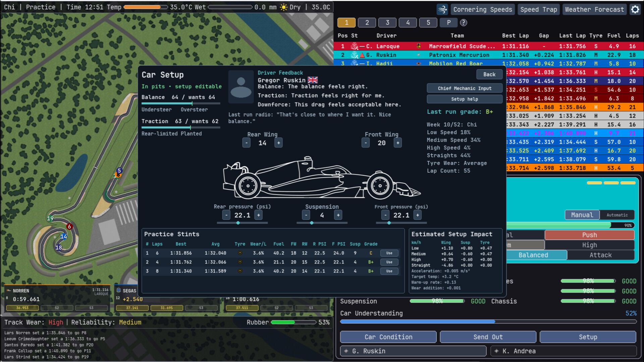Select Balanced driving style
This screenshot has width=644, height=362.
(x=533, y=255)
